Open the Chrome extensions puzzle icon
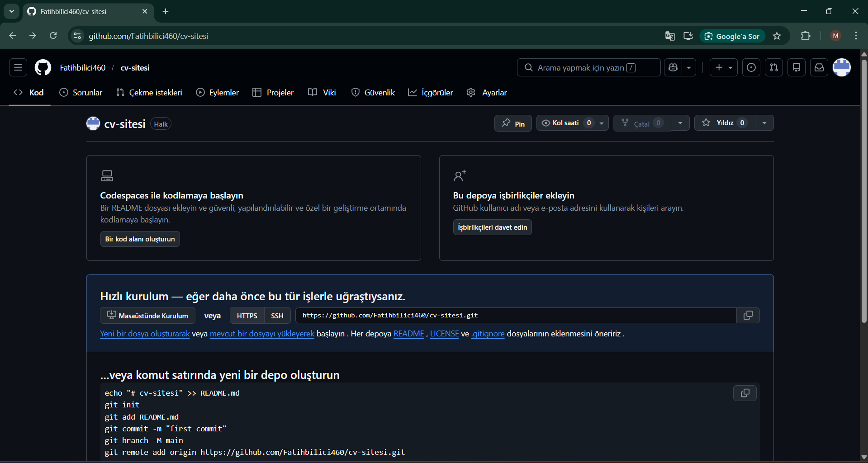Screen dimensions: 868x463 [806, 36]
